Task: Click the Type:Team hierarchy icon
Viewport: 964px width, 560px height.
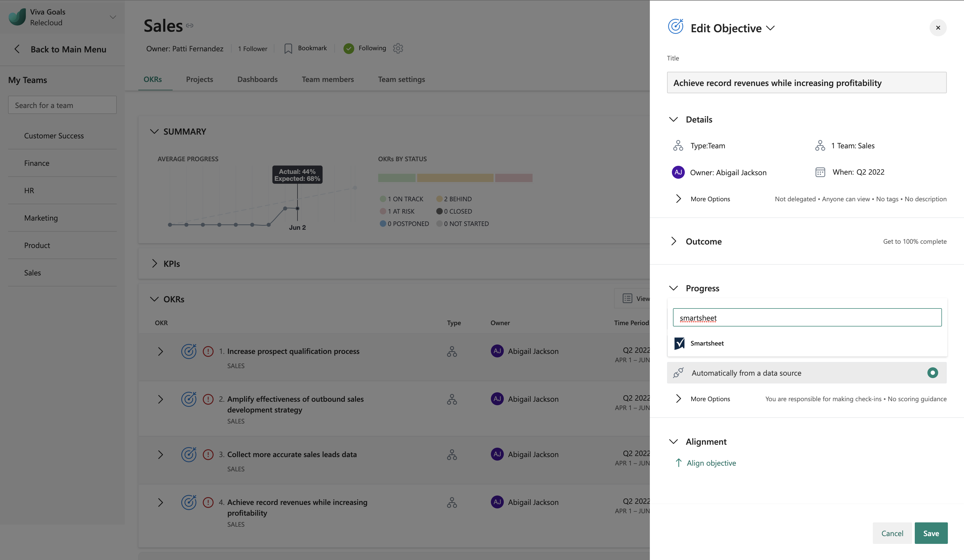Action: [678, 146]
